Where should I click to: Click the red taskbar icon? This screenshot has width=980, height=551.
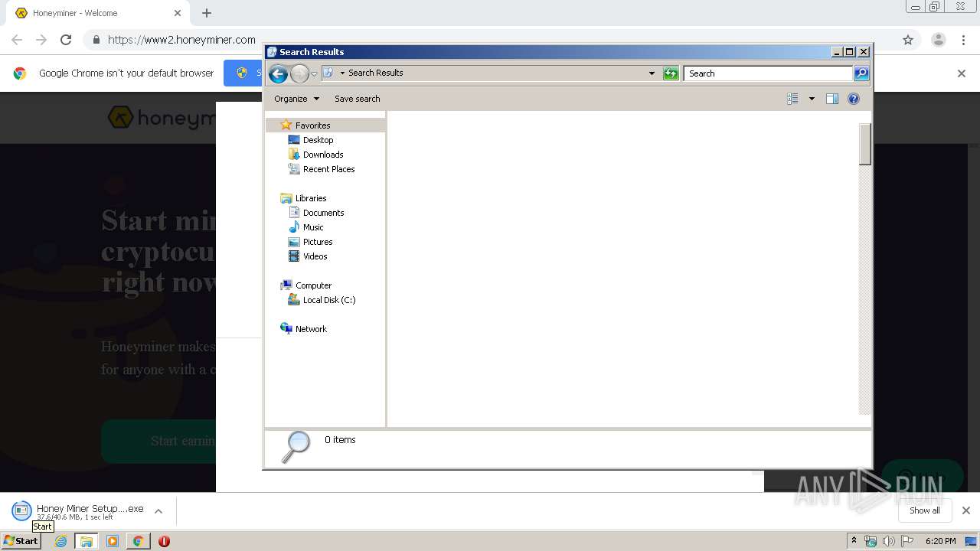tap(164, 541)
